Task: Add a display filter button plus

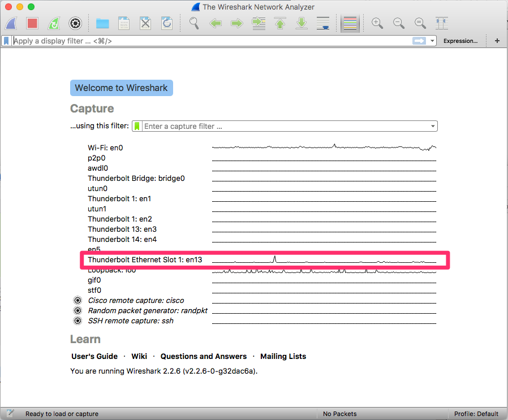Action: pos(497,41)
